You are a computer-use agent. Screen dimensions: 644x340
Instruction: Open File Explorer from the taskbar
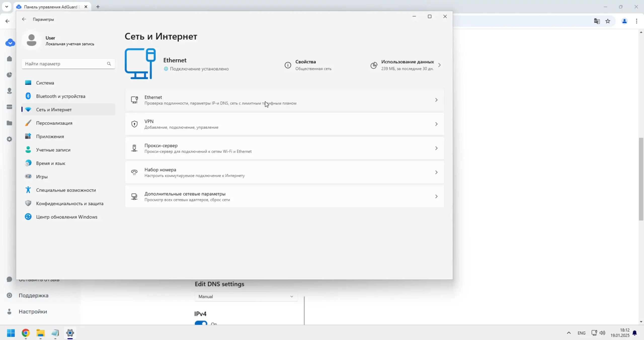tap(40, 333)
